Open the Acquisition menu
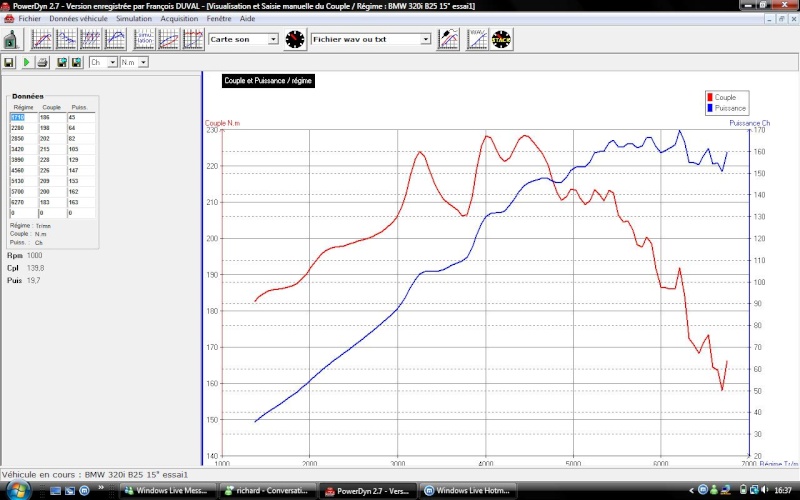 click(x=179, y=19)
